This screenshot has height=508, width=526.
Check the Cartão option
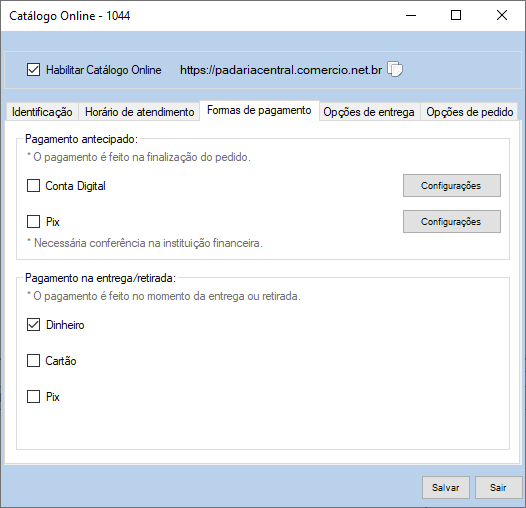(34, 361)
